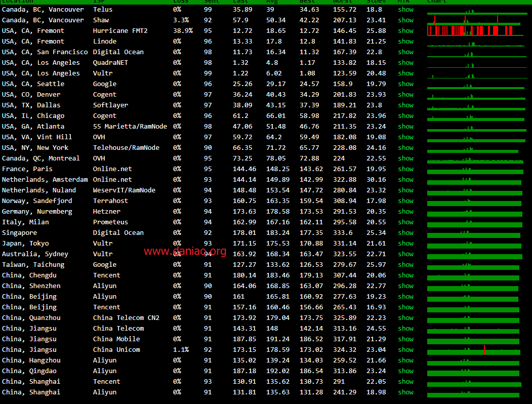The height and width of the screenshot is (404, 532).
Task: Click the "Softlayer" ISP name
Action: [111, 105]
